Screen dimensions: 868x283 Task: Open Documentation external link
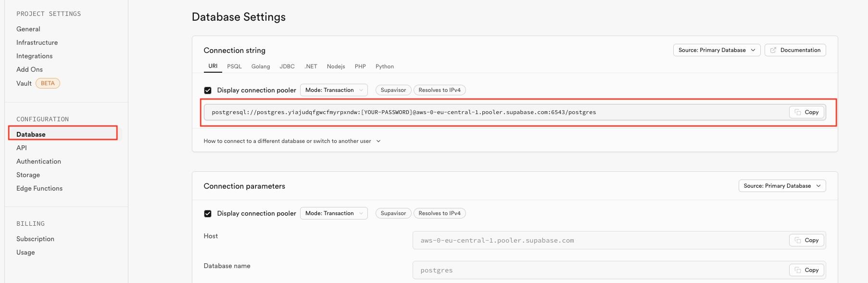click(795, 50)
